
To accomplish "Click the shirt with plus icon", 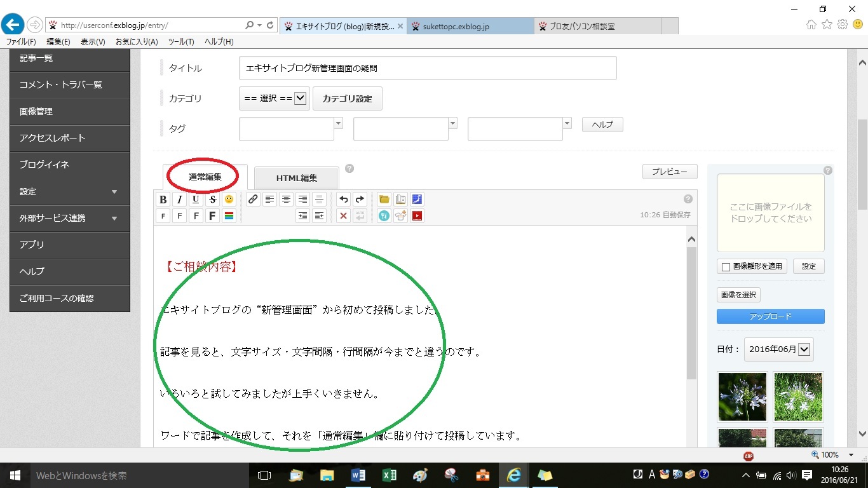I will tap(400, 216).
